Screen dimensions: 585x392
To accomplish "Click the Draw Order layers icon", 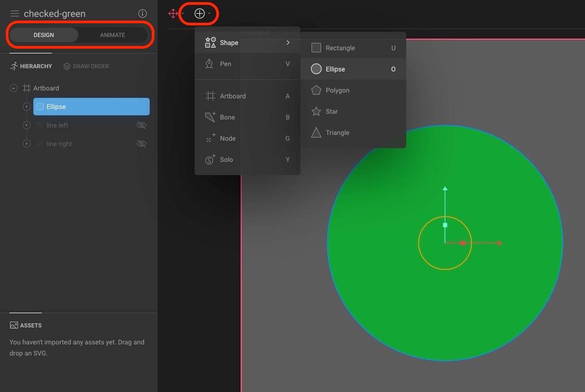I will click(67, 66).
